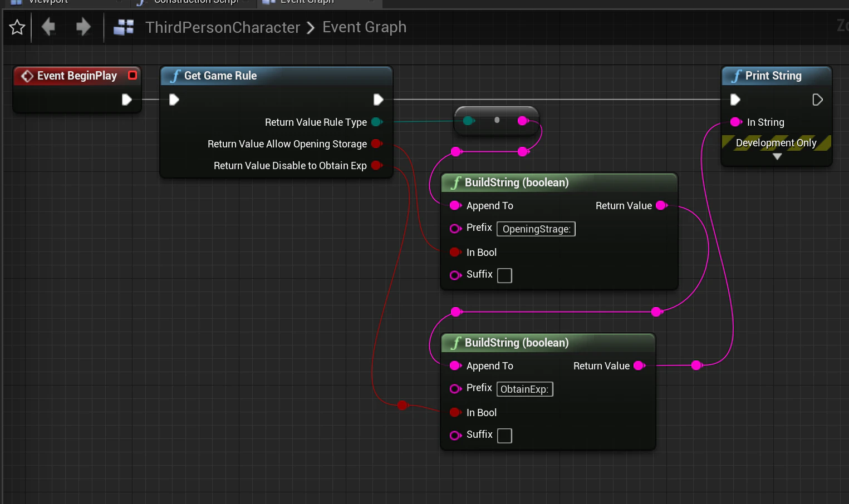Edit the OpeningStrage: prefix field
849x504 pixels.
click(x=536, y=229)
